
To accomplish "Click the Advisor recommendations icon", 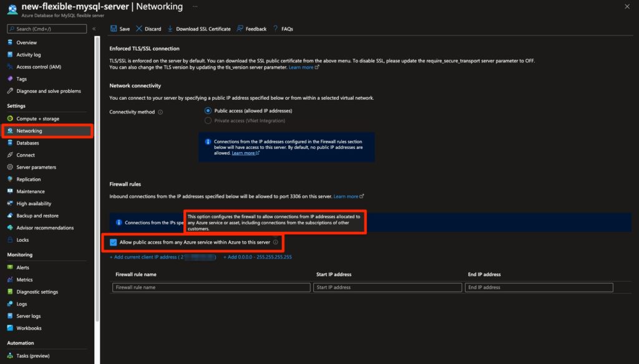I will [x=10, y=228].
